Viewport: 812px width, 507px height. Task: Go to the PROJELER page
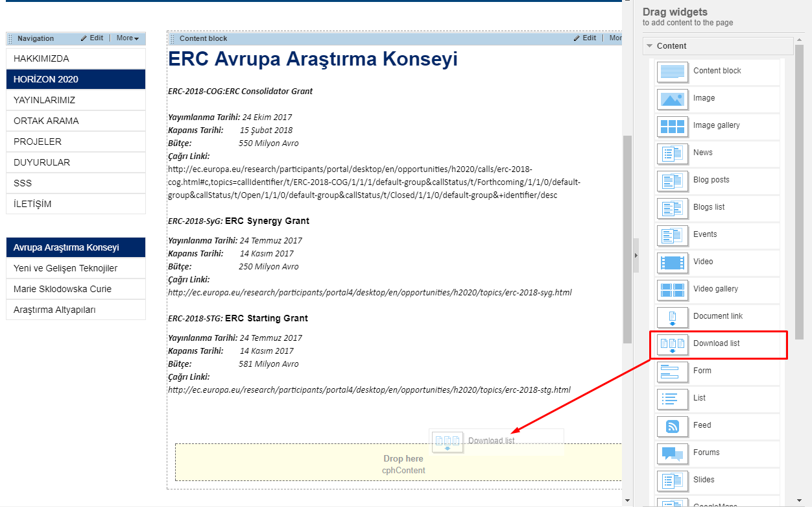pos(76,142)
